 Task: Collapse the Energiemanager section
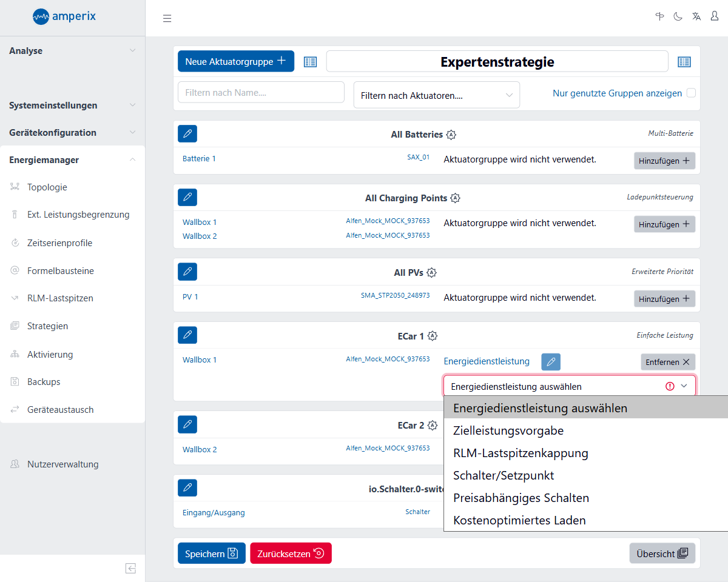pyautogui.click(x=72, y=160)
